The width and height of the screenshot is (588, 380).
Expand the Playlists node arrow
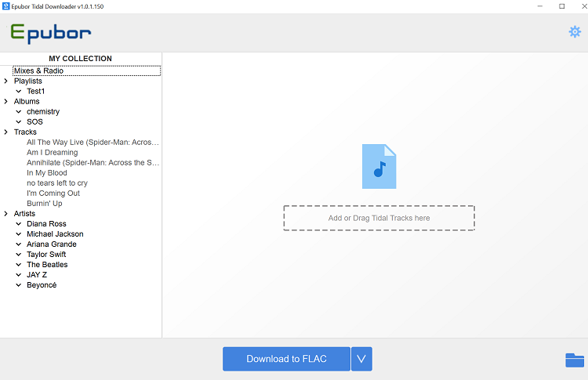pos(5,81)
